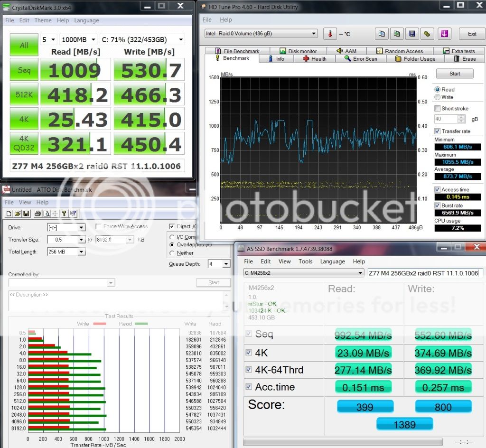Click the save screenshot floppy icon in HD Tune
486x448 pixels.
[412, 34]
